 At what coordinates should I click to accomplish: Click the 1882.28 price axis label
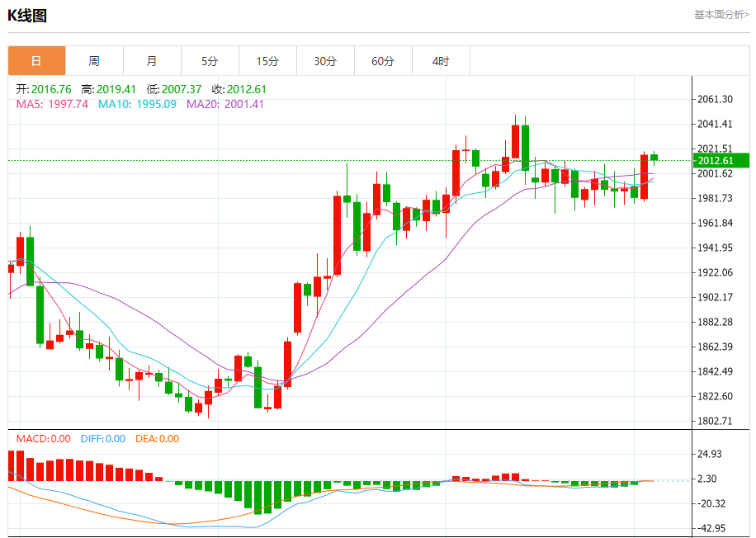click(x=715, y=322)
